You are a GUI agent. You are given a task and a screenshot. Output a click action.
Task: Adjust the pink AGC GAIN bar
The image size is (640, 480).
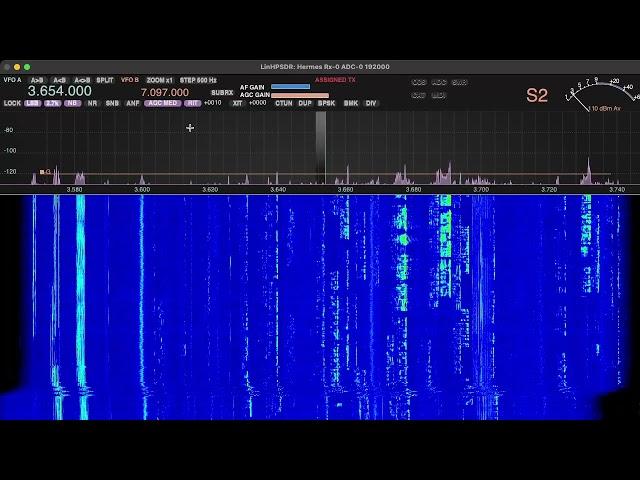pyautogui.click(x=300, y=95)
